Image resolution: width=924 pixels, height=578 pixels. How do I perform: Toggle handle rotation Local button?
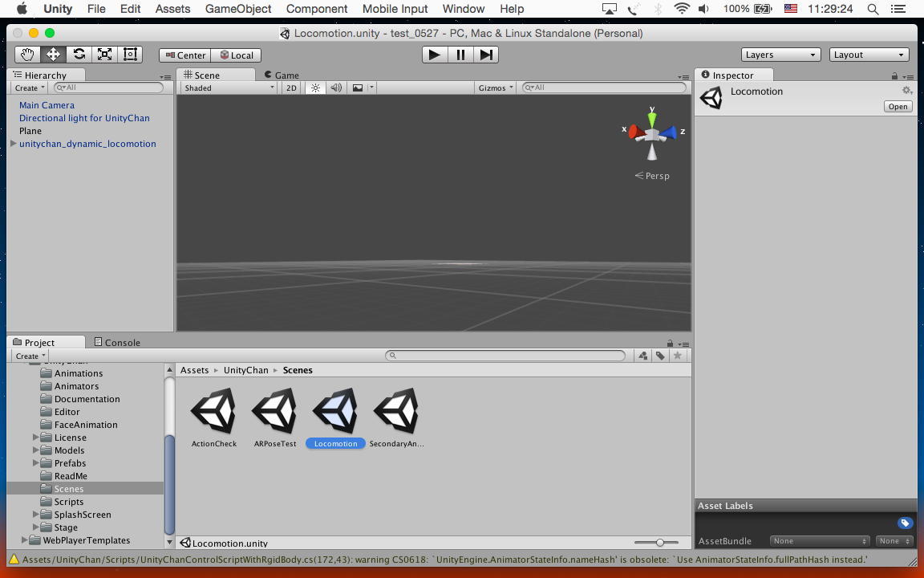(237, 55)
